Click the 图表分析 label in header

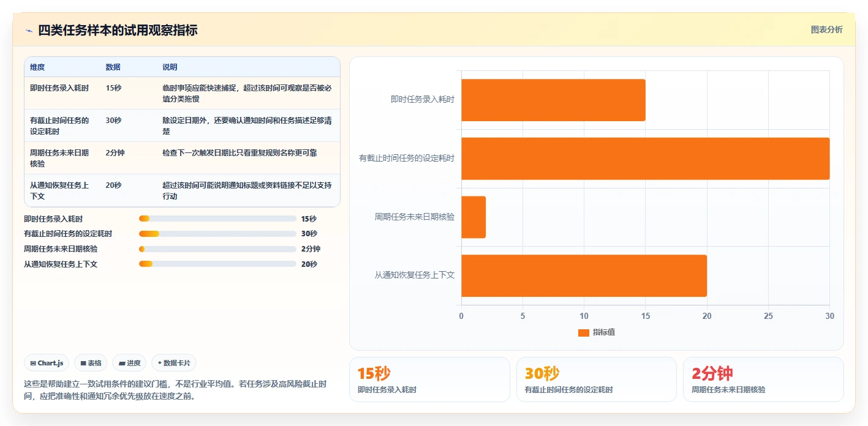pyautogui.click(x=826, y=29)
